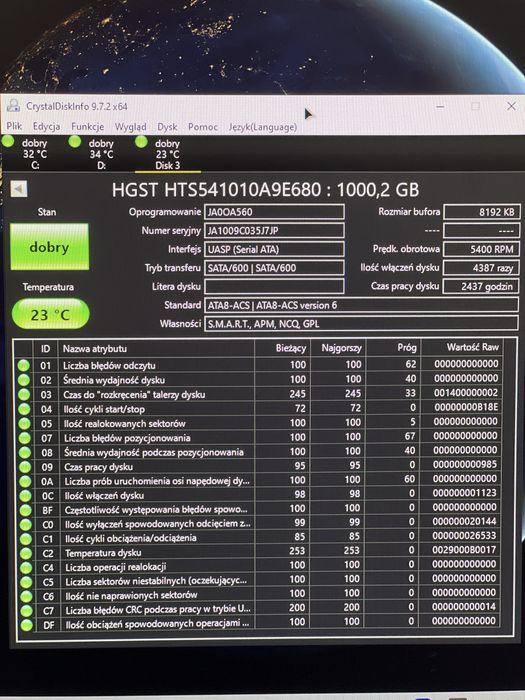The image size is (525, 700).
Task: Open the Edycja menu
Action: coord(46,126)
